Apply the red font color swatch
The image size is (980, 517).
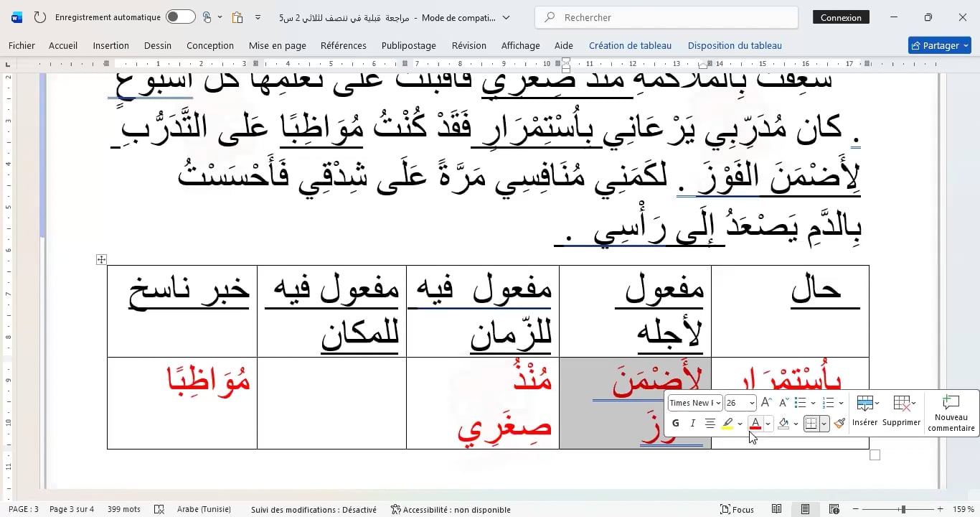click(755, 424)
